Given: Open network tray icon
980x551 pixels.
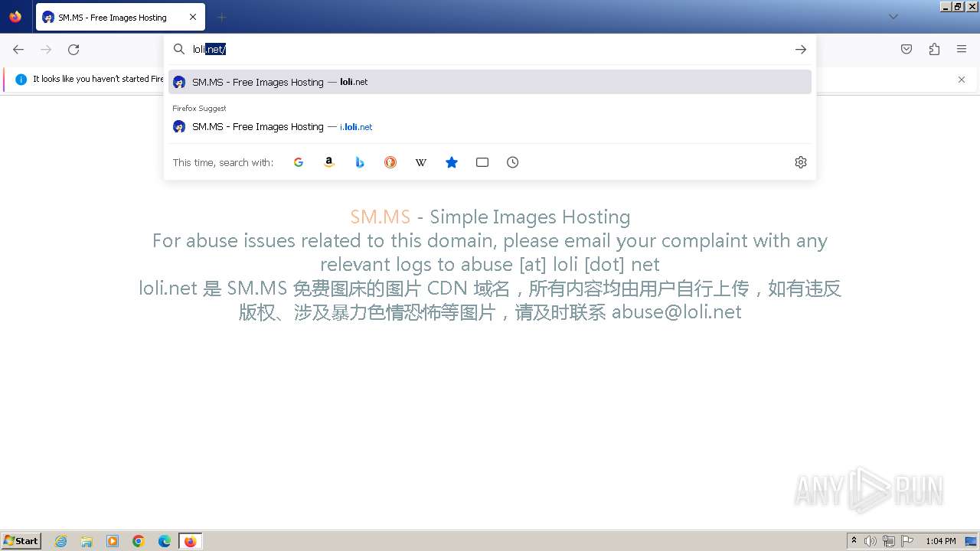Looking at the screenshot, I should 889,541.
